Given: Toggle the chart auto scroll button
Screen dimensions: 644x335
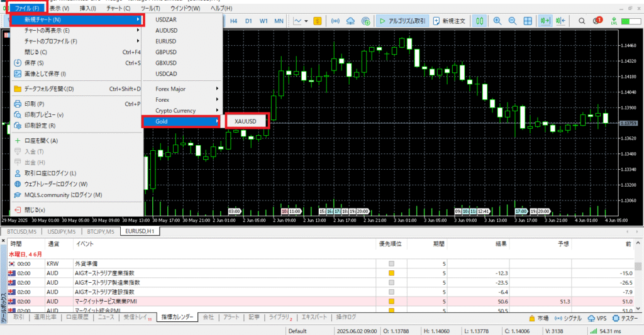Looking at the screenshot, I should point(545,21).
